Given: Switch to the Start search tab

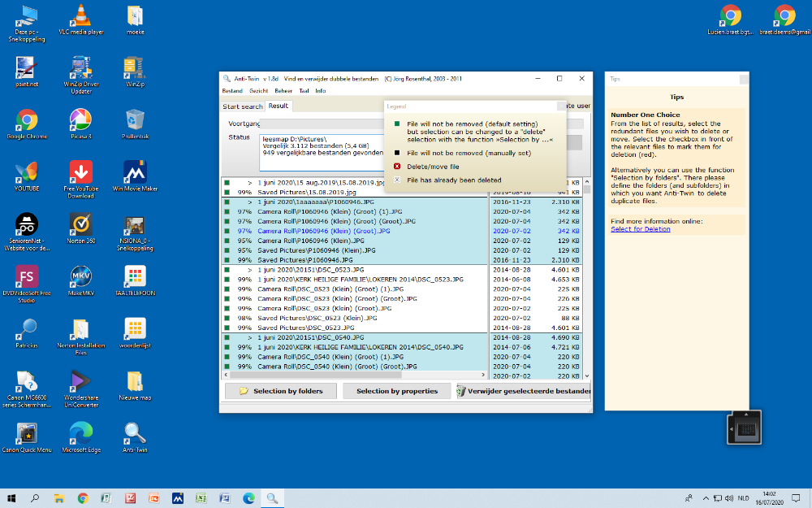Looking at the screenshot, I should point(243,106).
